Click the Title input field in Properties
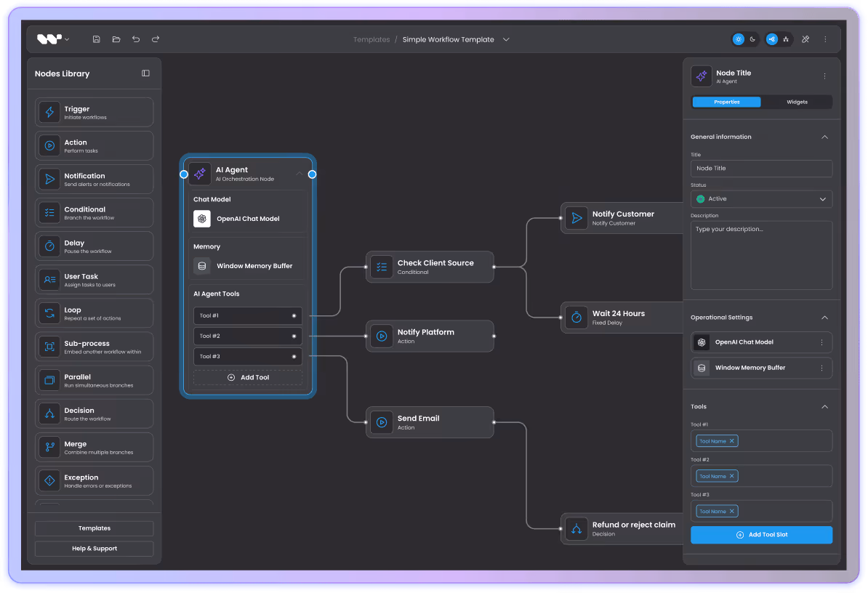Viewport: 868px width, 593px height. tap(761, 168)
